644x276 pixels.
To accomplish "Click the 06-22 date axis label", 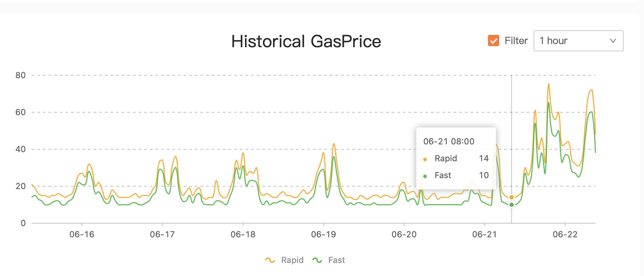I will (x=565, y=234).
